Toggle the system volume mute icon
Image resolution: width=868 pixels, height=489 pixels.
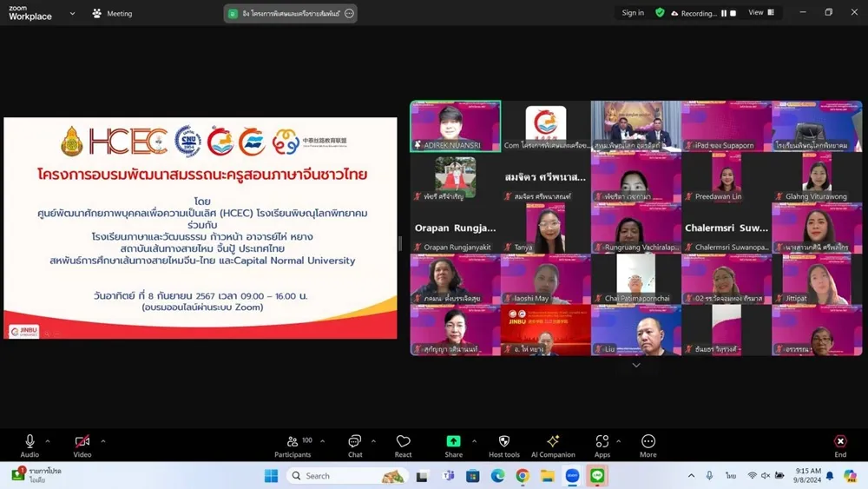pyautogui.click(x=766, y=476)
